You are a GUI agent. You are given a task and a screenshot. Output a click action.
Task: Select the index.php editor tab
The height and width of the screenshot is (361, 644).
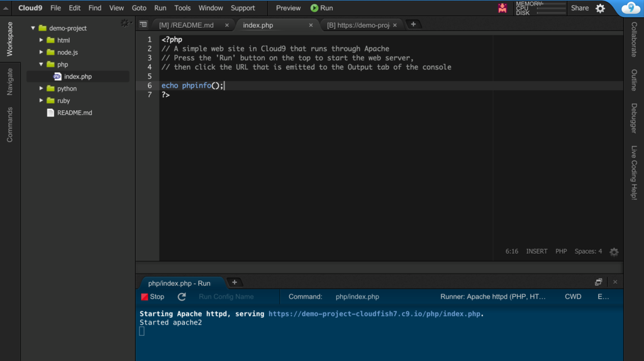point(258,25)
